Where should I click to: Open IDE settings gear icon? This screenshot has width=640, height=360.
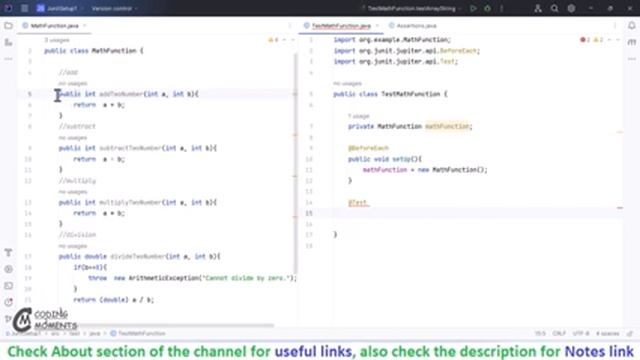(x=571, y=8)
